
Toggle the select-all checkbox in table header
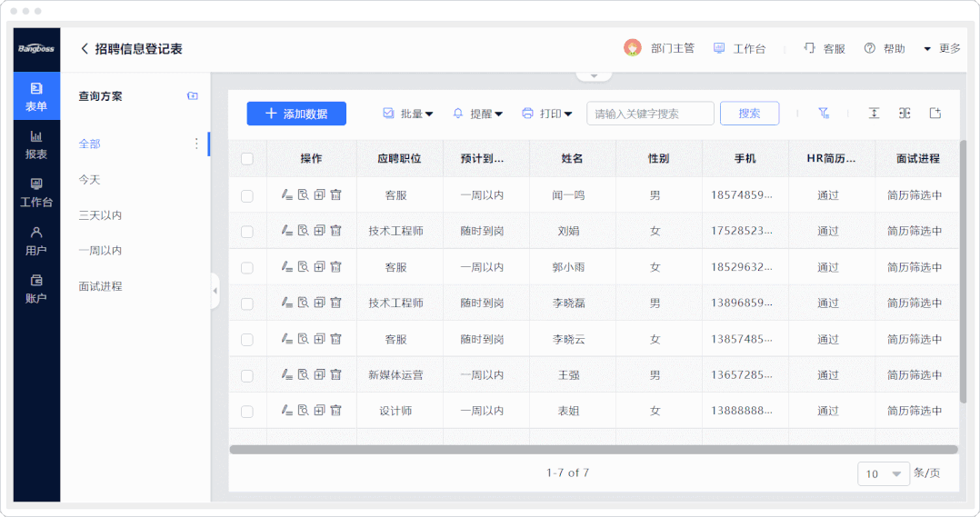coord(247,159)
